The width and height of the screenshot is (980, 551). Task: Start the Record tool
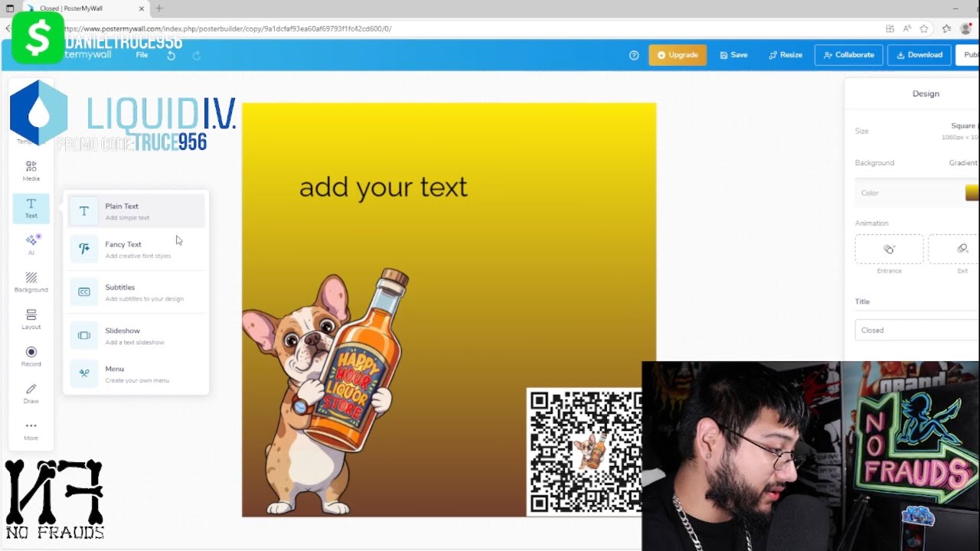click(x=31, y=357)
